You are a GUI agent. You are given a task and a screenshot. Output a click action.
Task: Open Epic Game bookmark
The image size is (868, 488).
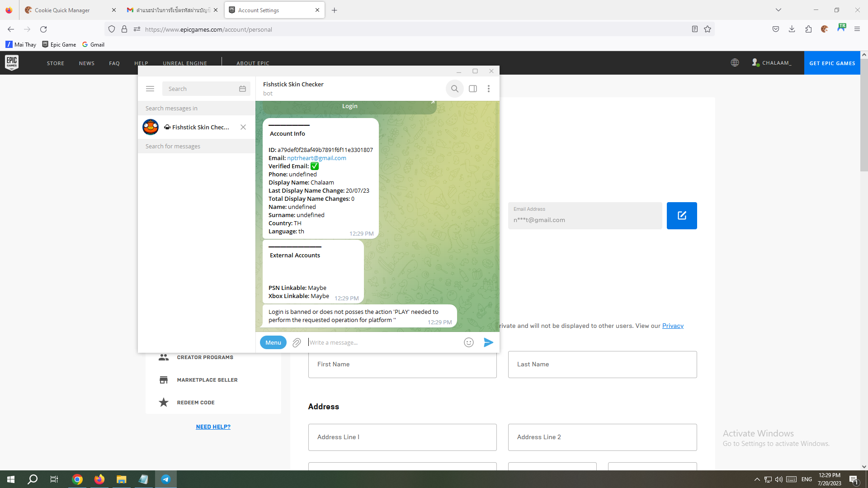point(59,44)
